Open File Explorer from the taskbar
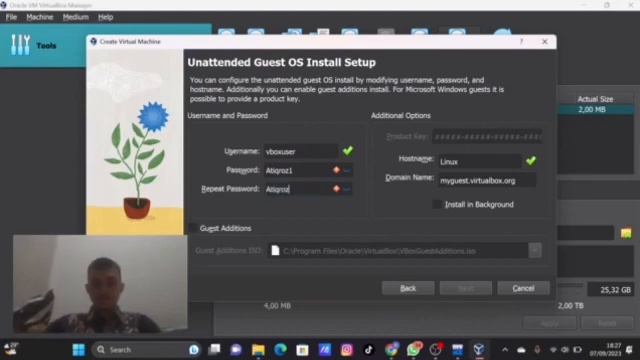Viewport: 640px width, 360px height. pyautogui.click(x=258, y=350)
